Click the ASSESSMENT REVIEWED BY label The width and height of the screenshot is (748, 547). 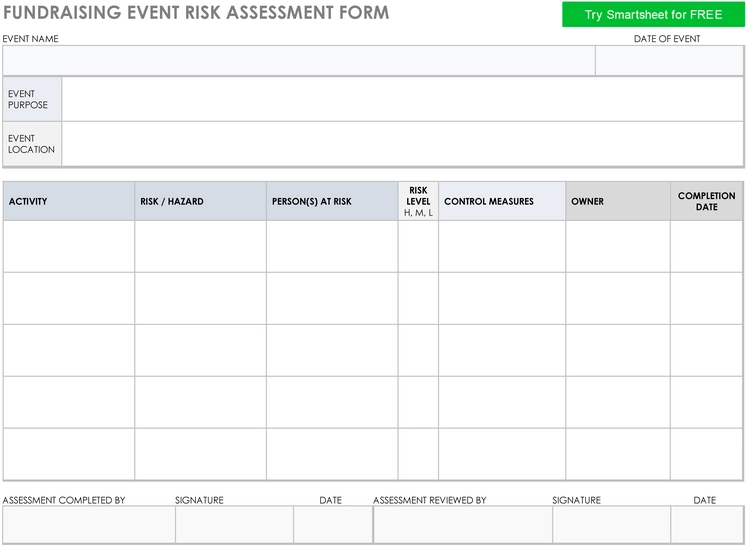coord(429,500)
